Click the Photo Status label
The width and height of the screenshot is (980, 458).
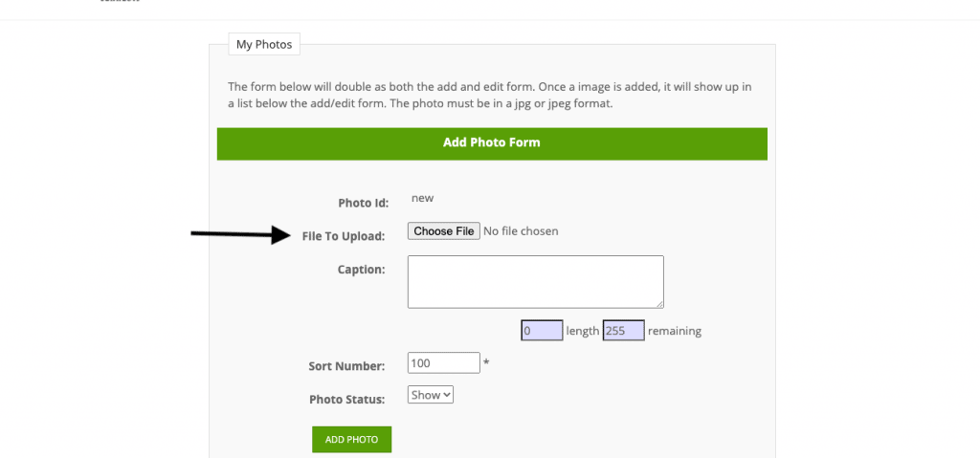(346, 400)
